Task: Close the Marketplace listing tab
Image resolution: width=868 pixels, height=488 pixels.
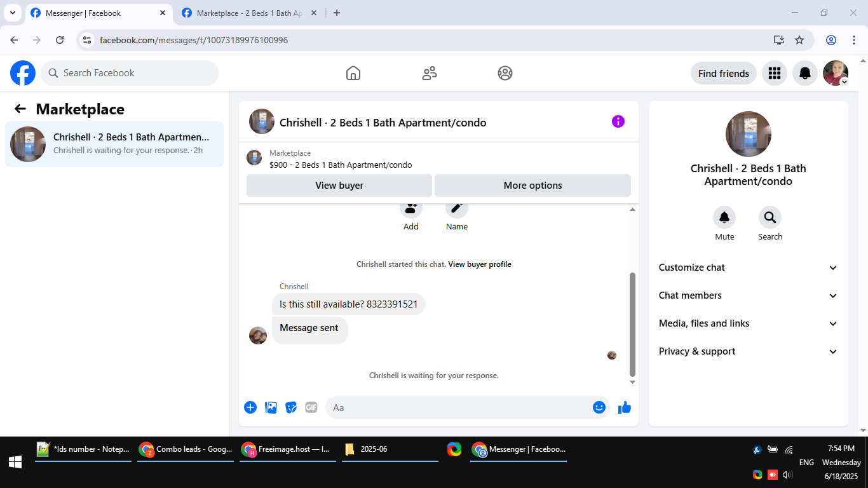Action: click(x=314, y=13)
